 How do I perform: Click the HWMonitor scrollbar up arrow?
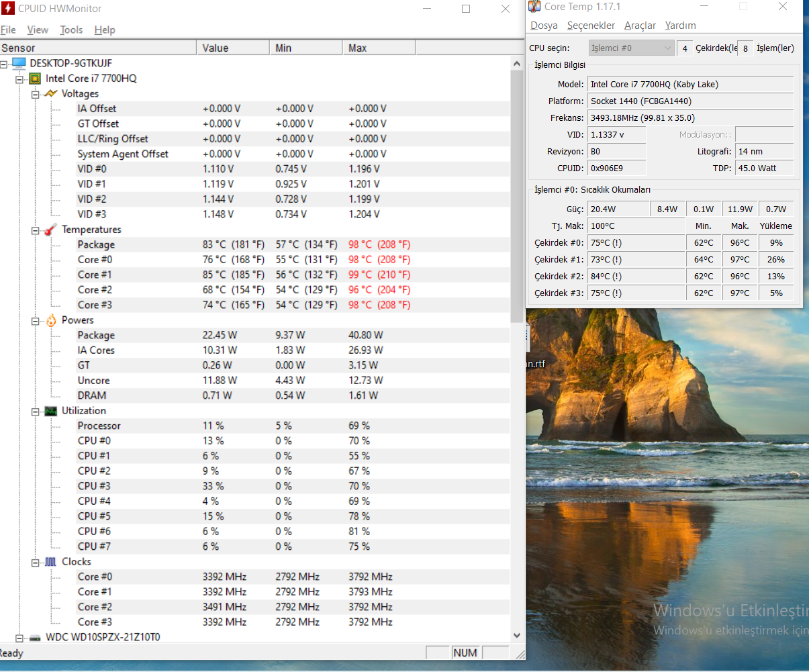pos(516,64)
